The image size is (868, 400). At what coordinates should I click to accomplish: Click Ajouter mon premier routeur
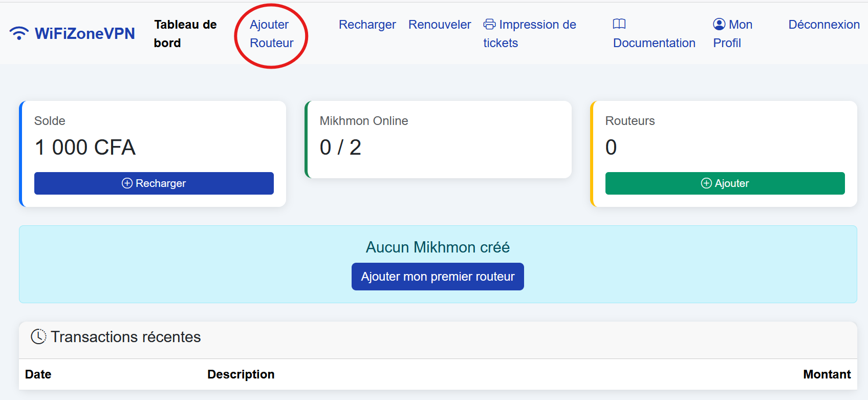click(x=438, y=276)
